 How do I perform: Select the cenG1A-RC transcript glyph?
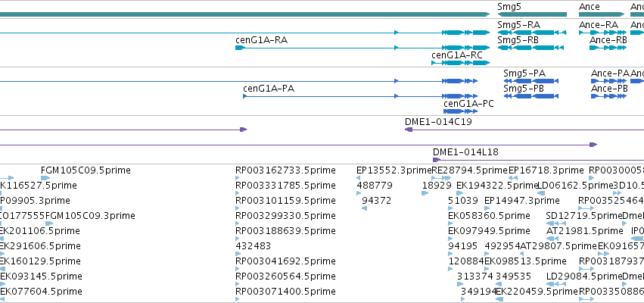click(x=460, y=63)
